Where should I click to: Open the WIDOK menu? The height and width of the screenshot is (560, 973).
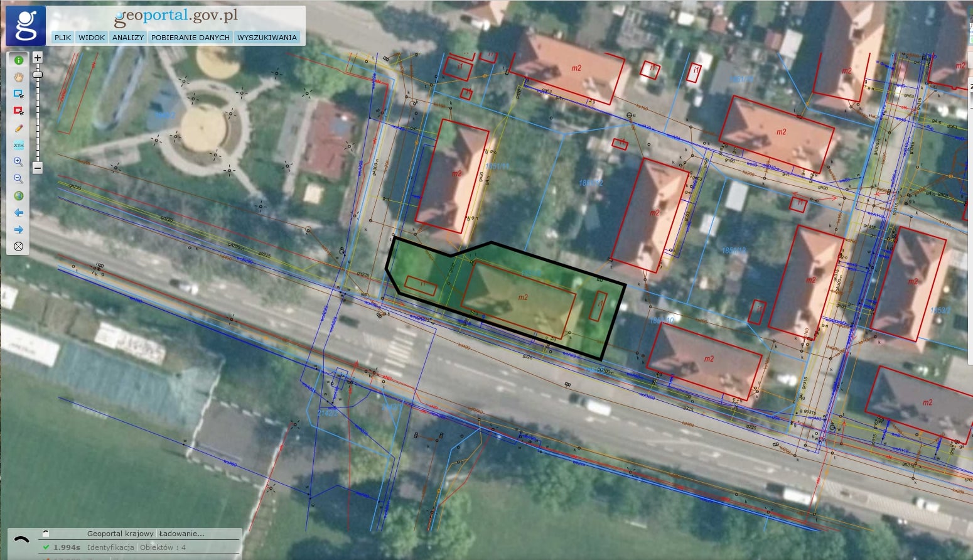tap(92, 38)
